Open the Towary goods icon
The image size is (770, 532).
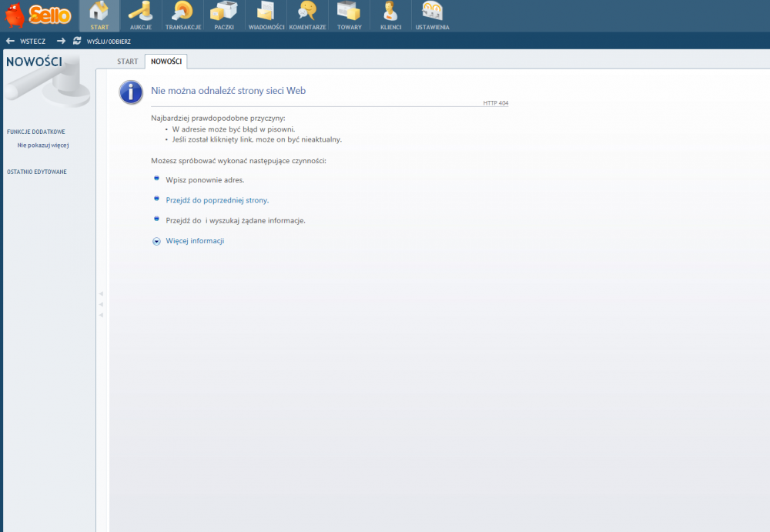tap(349, 13)
